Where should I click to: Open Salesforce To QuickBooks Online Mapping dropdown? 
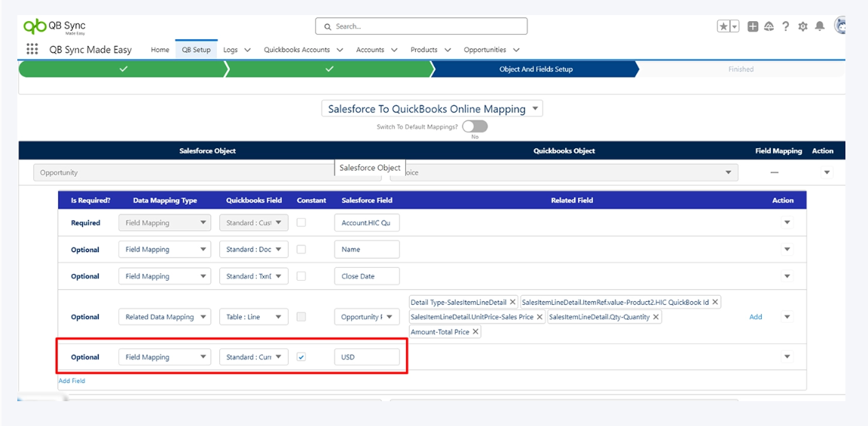pyautogui.click(x=432, y=109)
